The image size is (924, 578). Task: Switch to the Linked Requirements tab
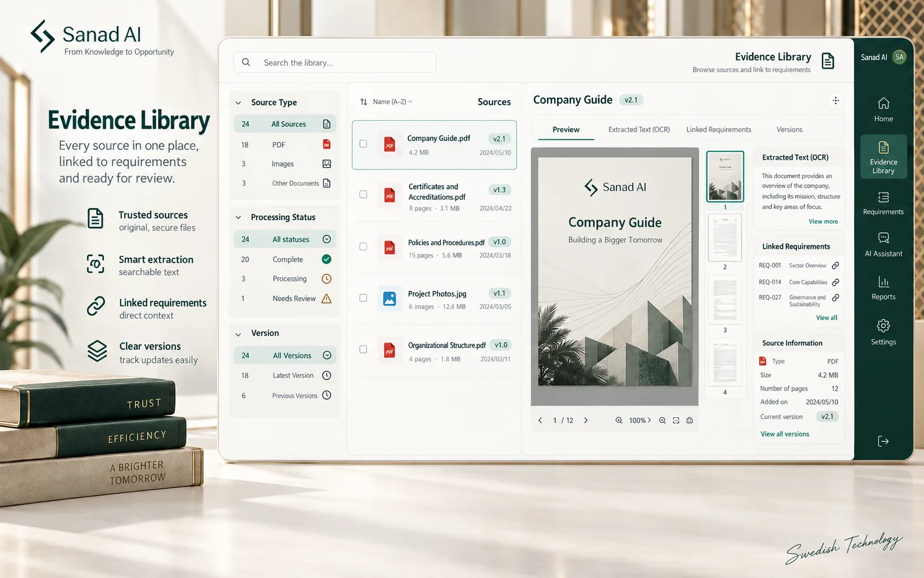point(718,129)
